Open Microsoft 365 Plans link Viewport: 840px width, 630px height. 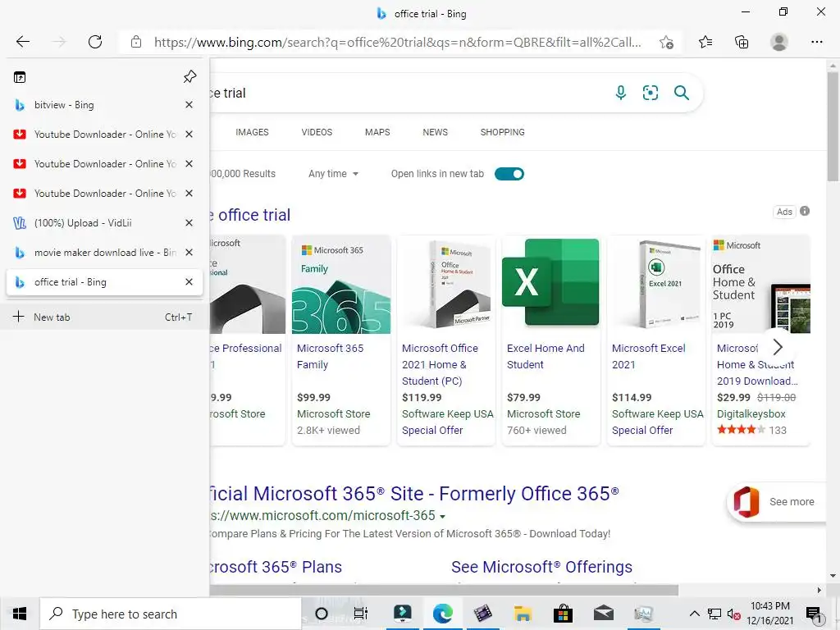click(276, 567)
